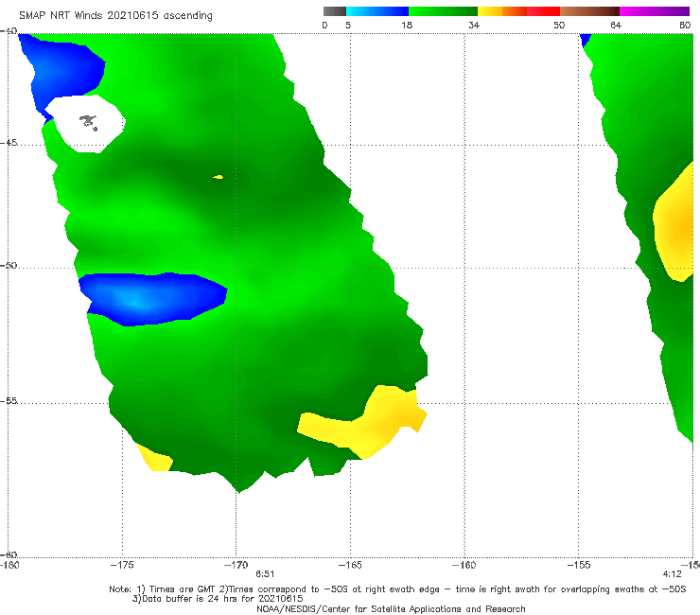The height and width of the screenshot is (615, 700).
Task: Click the small yellow spot near -170 longitude
Action: point(218,177)
